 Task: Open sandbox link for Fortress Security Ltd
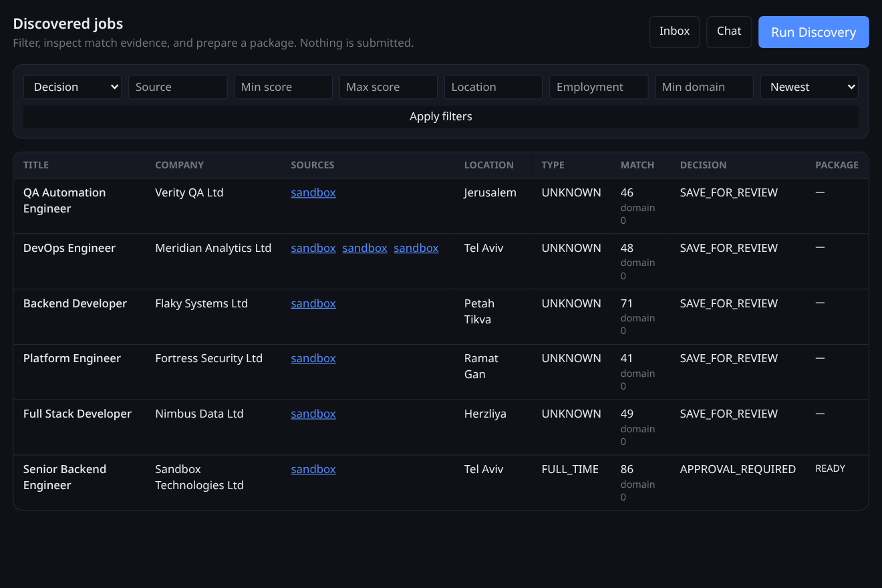(x=313, y=358)
